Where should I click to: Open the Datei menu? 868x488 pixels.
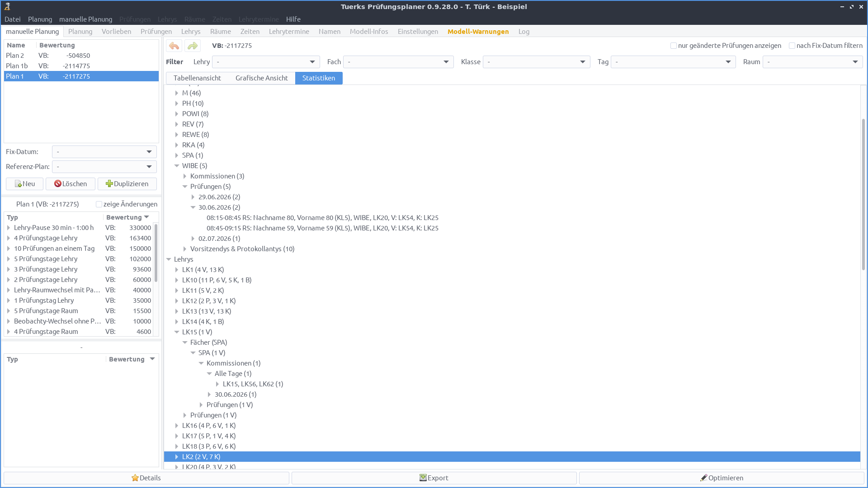click(12, 19)
